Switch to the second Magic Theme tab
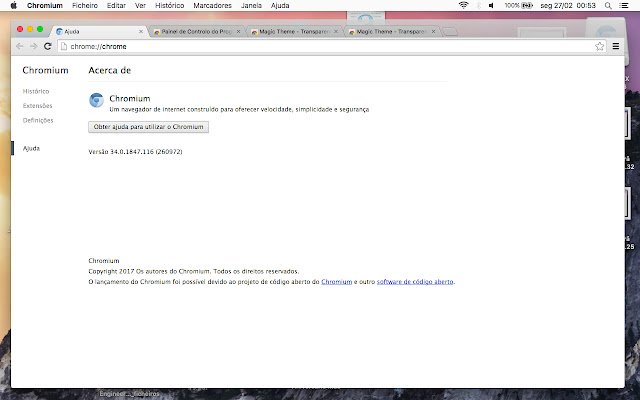640x400 pixels. click(x=391, y=31)
